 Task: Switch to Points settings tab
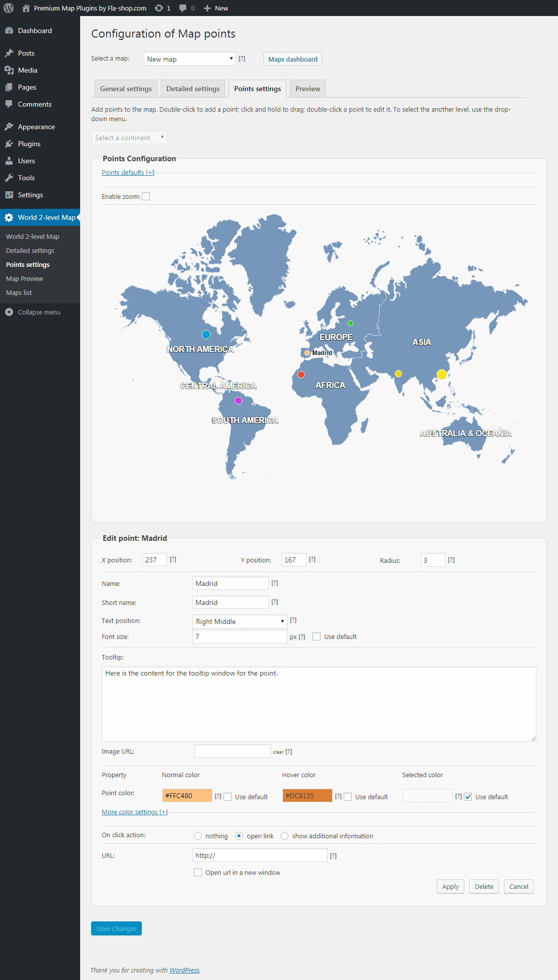257,89
